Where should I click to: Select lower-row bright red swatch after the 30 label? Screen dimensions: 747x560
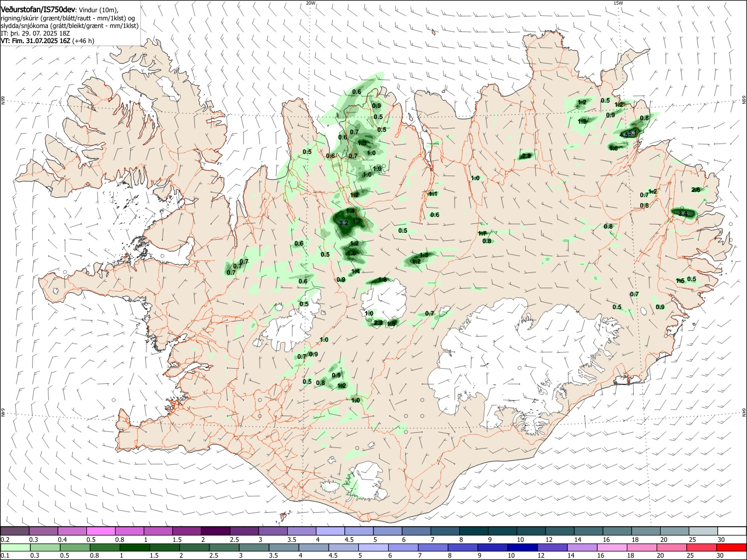(732, 548)
